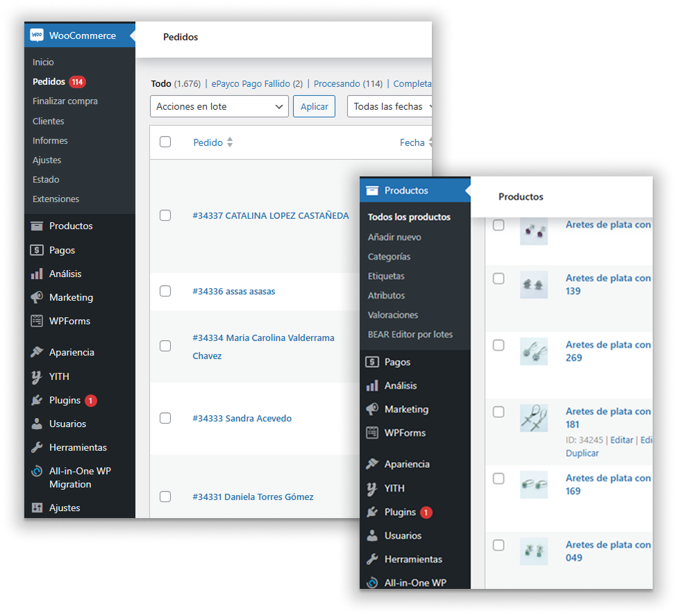Viewport: 677px width, 616px height.
Task: Open the earrings thumbnail for Aretes 269
Action: tap(533, 351)
